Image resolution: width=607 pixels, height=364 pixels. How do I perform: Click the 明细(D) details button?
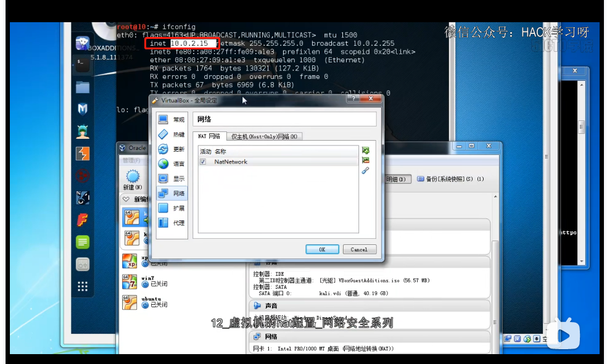[397, 179]
